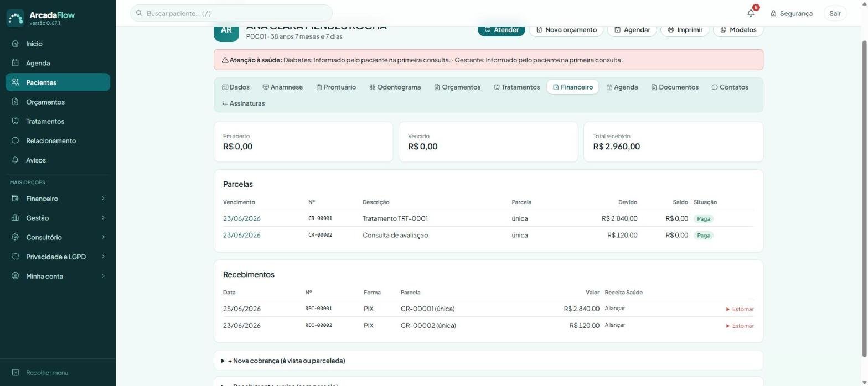The width and height of the screenshot is (868, 386).
Task: Click the Início home icon in sidebar
Action: (15, 44)
